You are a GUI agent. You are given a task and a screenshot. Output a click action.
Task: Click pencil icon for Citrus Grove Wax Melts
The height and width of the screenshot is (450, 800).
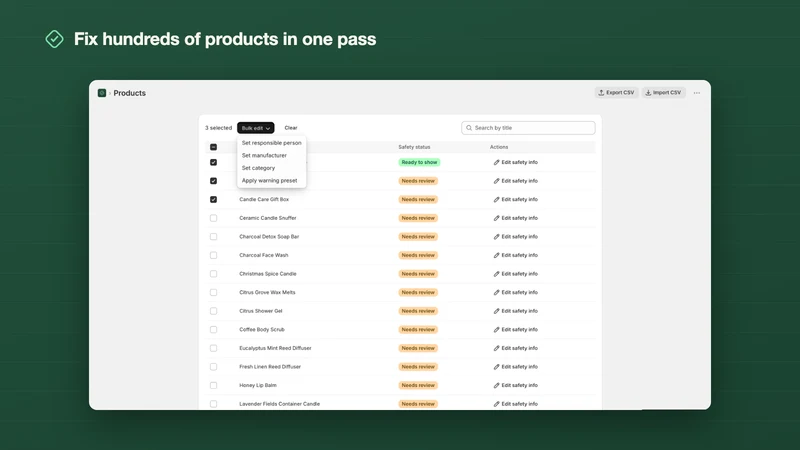(x=496, y=292)
